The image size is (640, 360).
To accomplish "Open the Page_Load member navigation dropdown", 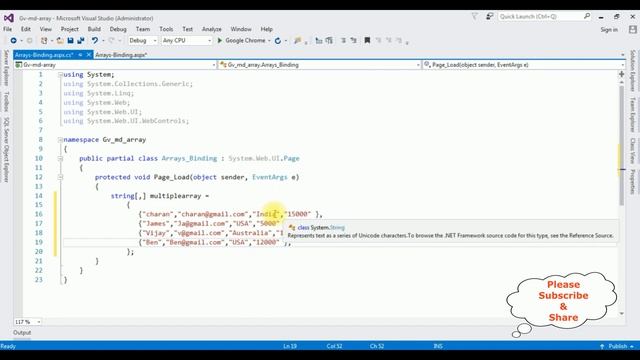I will [x=524, y=65].
